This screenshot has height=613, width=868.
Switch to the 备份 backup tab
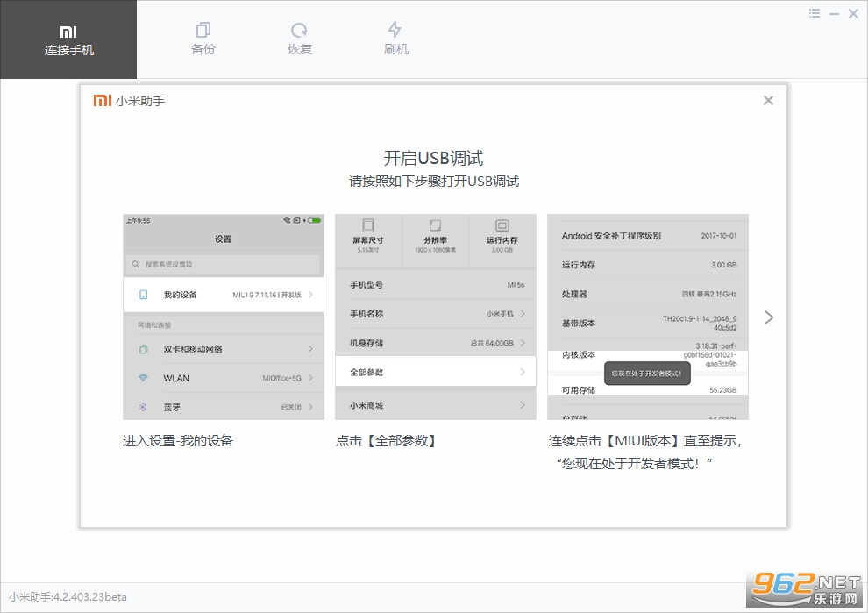(203, 39)
